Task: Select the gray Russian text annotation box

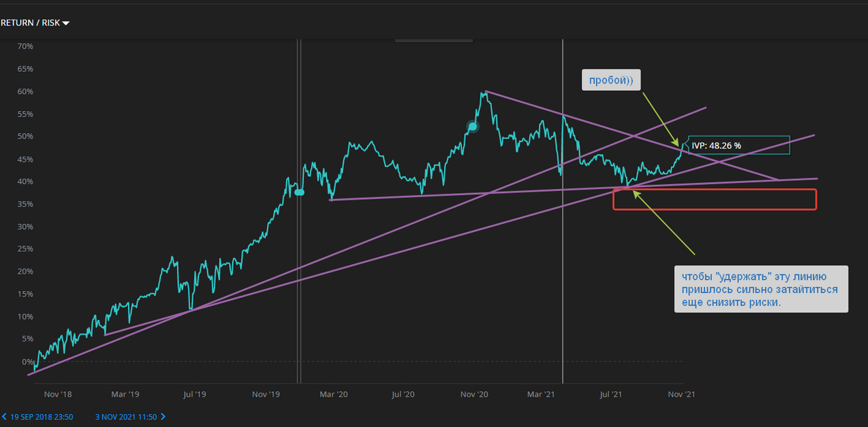Action: click(761, 289)
